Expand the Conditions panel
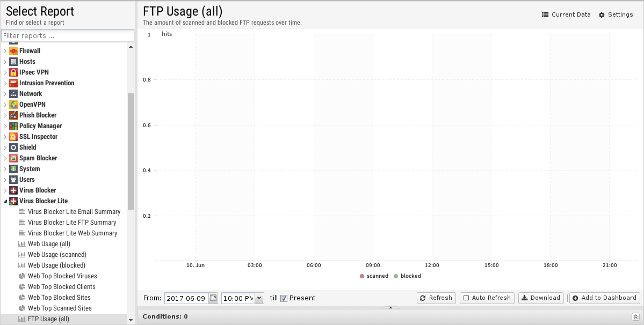 [x=635, y=316]
